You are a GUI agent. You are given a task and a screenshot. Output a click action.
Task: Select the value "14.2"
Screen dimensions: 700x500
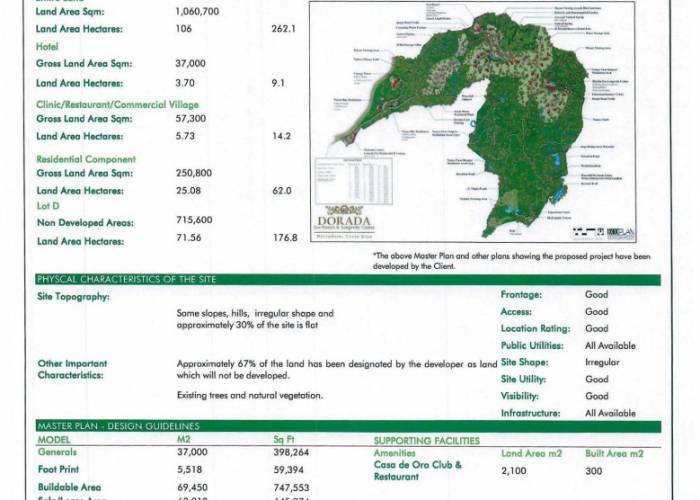[x=281, y=136]
